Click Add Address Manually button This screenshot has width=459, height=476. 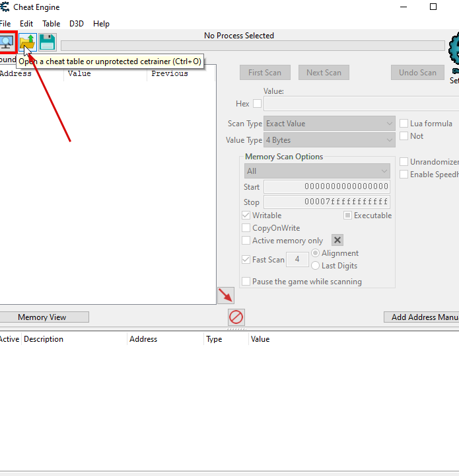coord(421,317)
